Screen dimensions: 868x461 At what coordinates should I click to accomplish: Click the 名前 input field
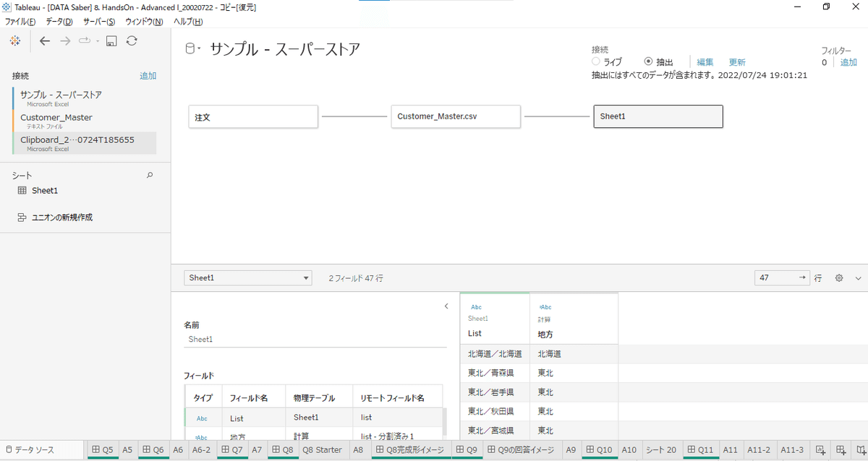click(x=315, y=339)
